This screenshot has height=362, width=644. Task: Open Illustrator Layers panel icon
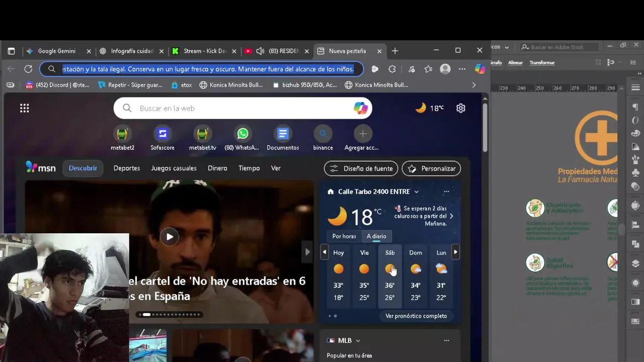point(635,263)
